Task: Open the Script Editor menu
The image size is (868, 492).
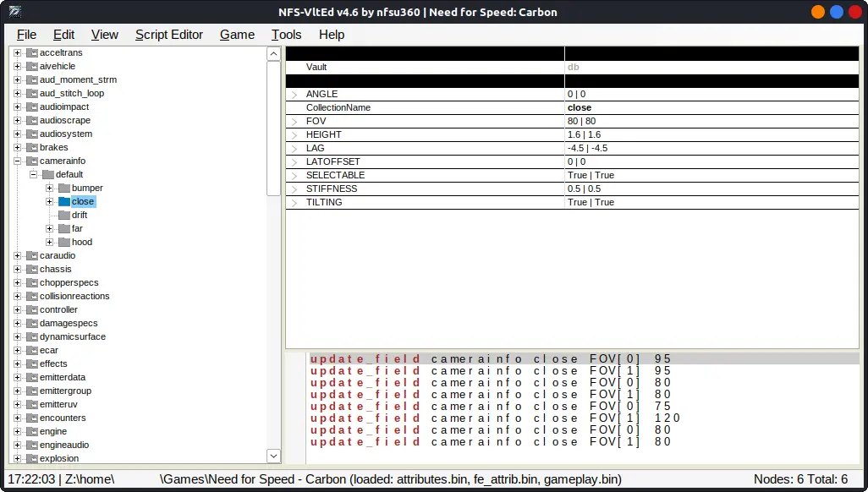Action: click(x=169, y=35)
